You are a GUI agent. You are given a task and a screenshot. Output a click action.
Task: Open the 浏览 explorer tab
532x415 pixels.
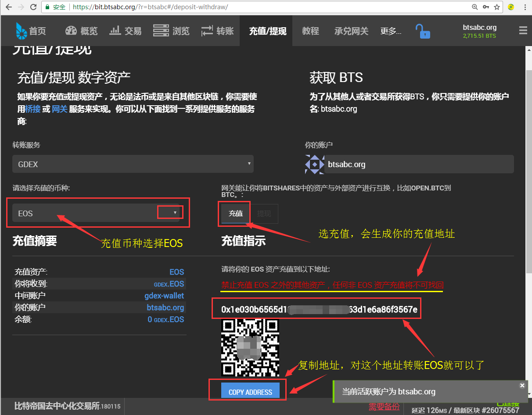pyautogui.click(x=171, y=31)
